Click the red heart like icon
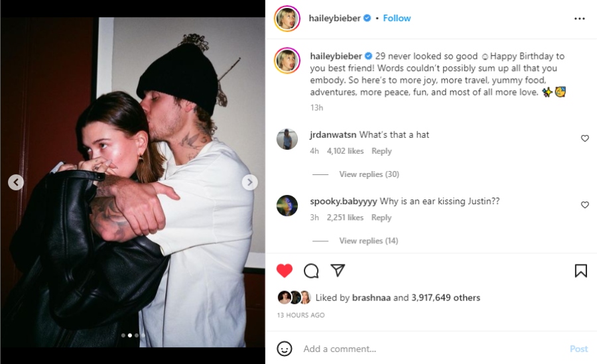Image resolution: width=597 pixels, height=364 pixels. point(285,271)
